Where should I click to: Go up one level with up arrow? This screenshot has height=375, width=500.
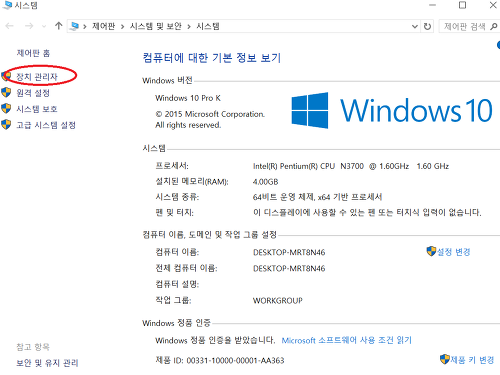point(59,26)
